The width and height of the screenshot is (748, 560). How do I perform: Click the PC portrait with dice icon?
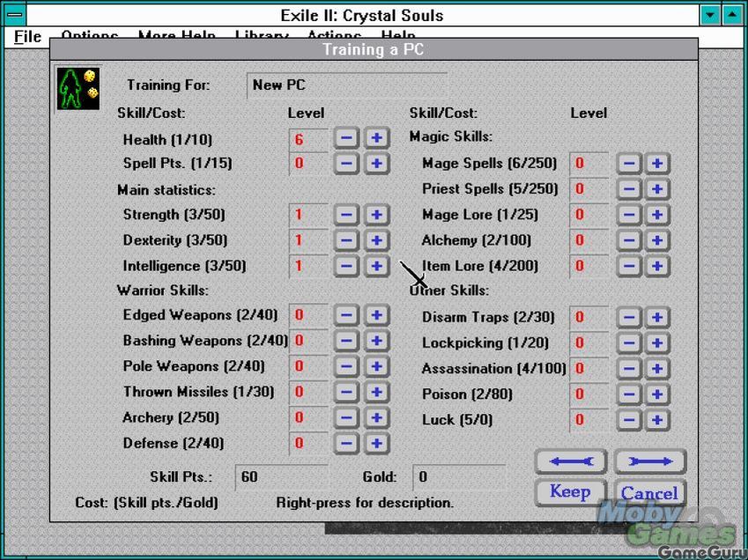coord(78,89)
